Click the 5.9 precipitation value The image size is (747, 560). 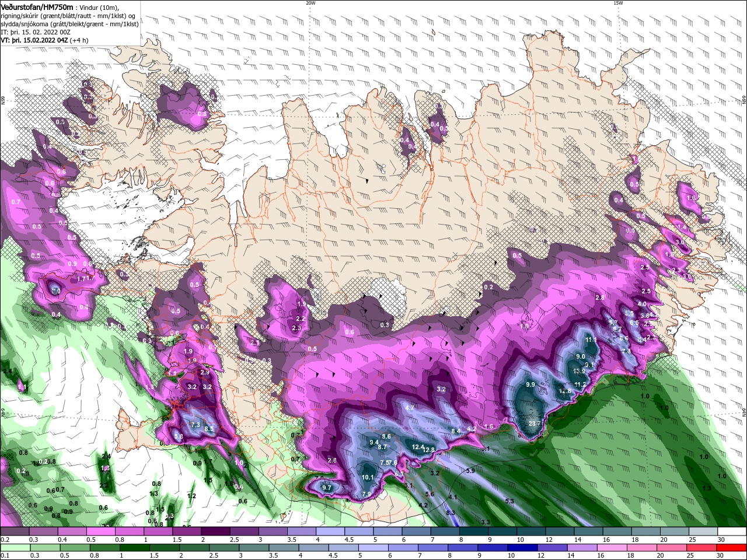470,470
